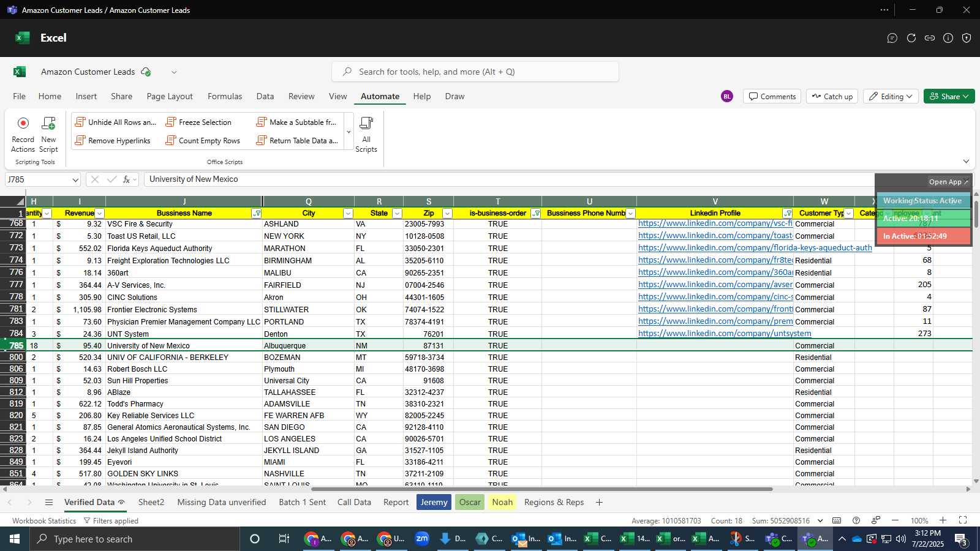Click the formula bar text
This screenshot has width=980, height=551.
(194, 179)
